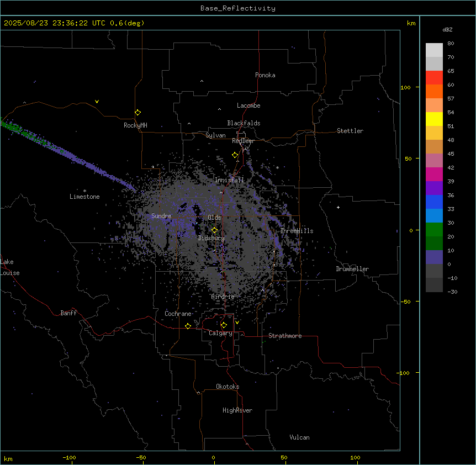Click the ThreeHills label
Viewport: 476px width, 465px height.
[x=297, y=231]
